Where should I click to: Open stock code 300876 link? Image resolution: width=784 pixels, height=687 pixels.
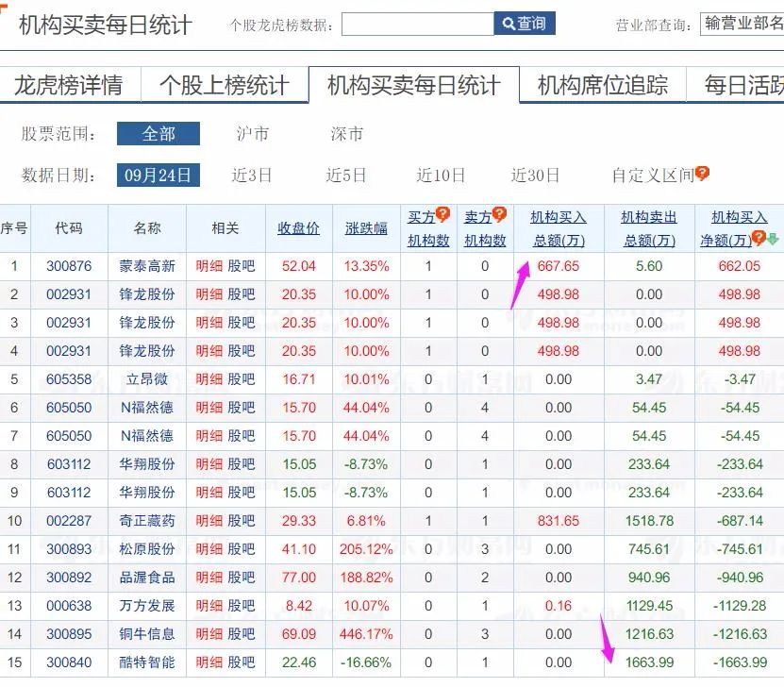point(69,266)
